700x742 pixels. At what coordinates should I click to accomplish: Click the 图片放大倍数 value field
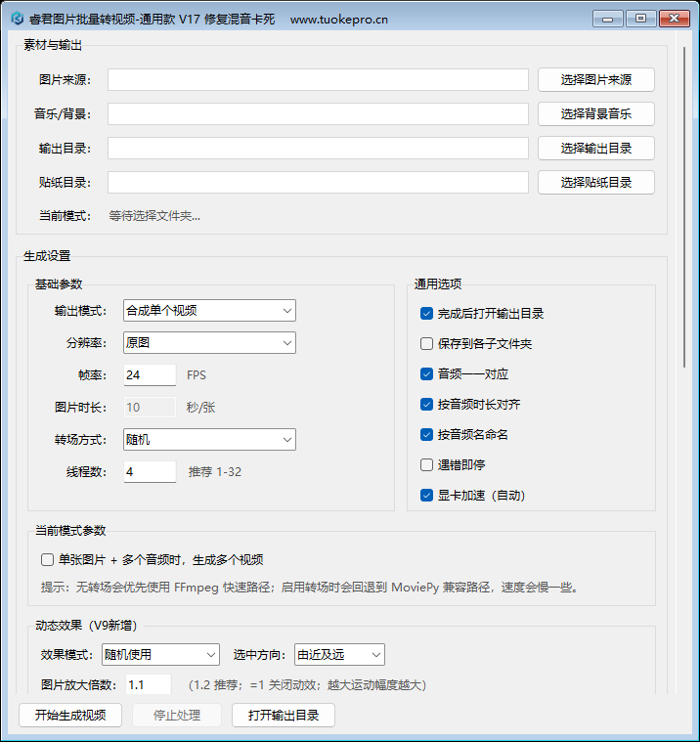tap(149, 684)
